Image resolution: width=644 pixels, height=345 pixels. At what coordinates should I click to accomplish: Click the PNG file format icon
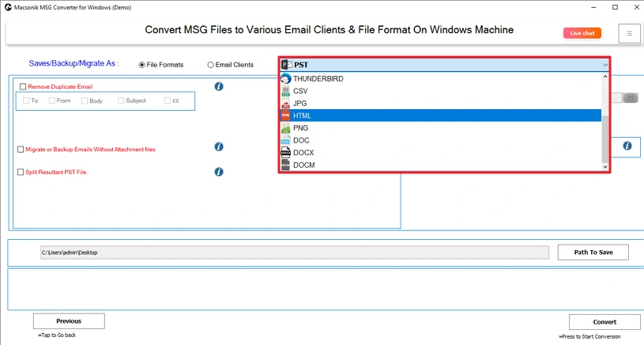[286, 128]
